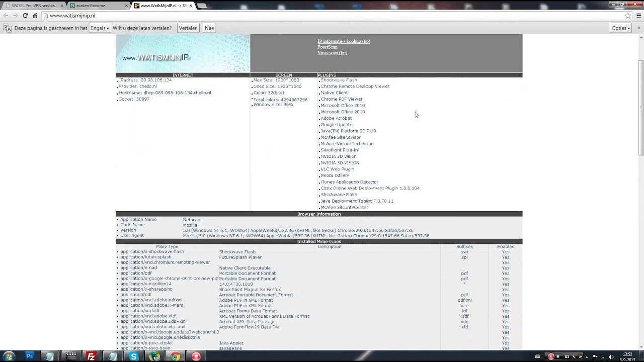Open FileZilla from the taskbar
644x362 pixels.
point(91,356)
